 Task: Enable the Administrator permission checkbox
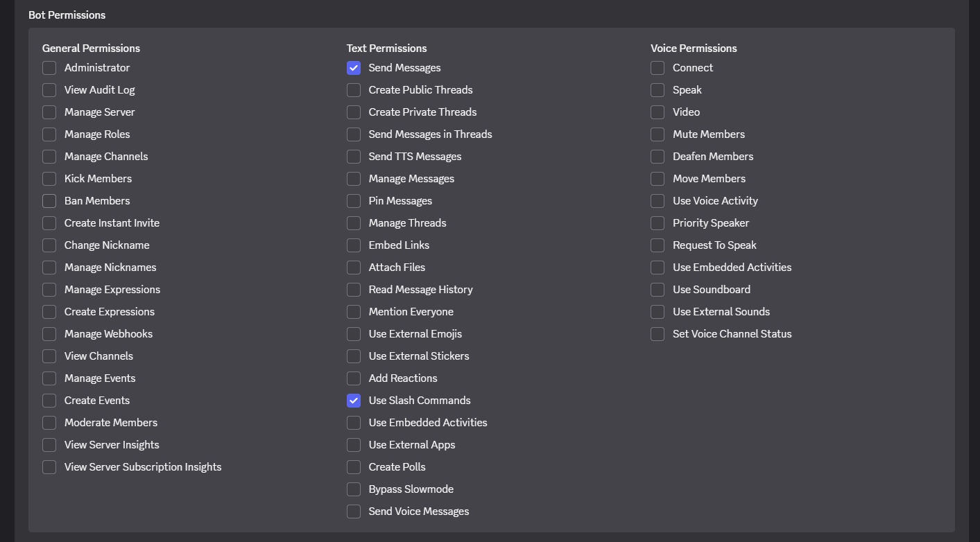point(49,67)
